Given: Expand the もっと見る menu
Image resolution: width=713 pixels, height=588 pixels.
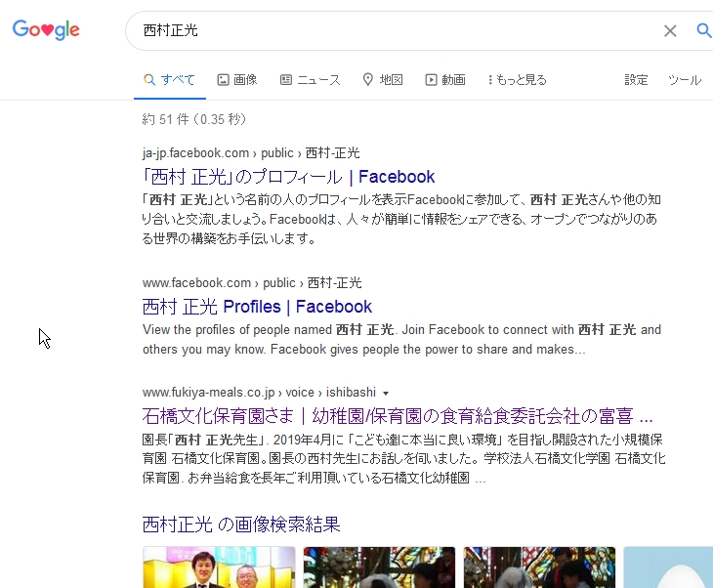Looking at the screenshot, I should coord(517,80).
